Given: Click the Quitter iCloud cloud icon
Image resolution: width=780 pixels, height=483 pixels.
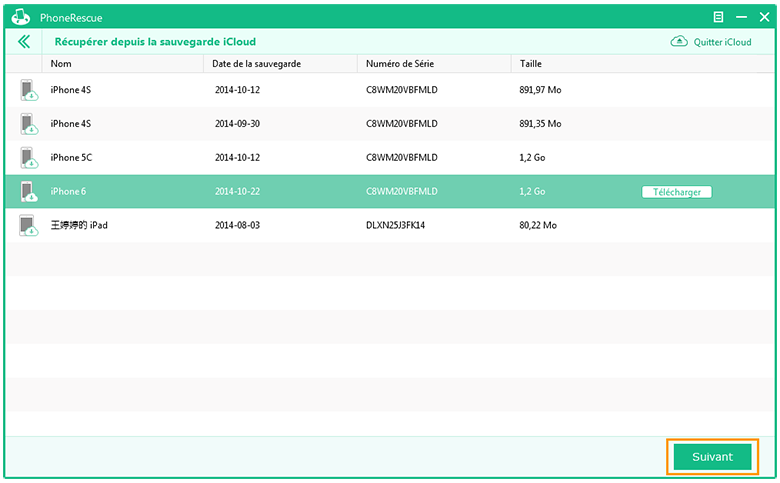Looking at the screenshot, I should point(679,41).
